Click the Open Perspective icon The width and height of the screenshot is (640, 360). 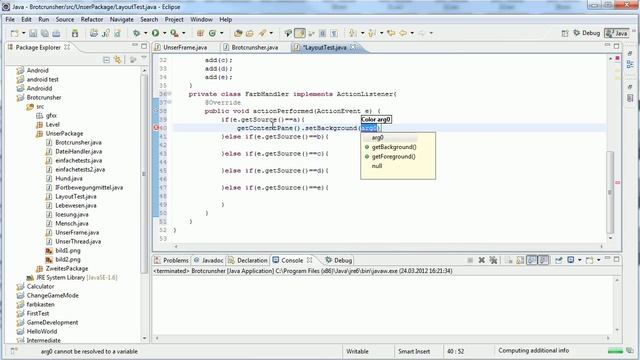(565, 33)
